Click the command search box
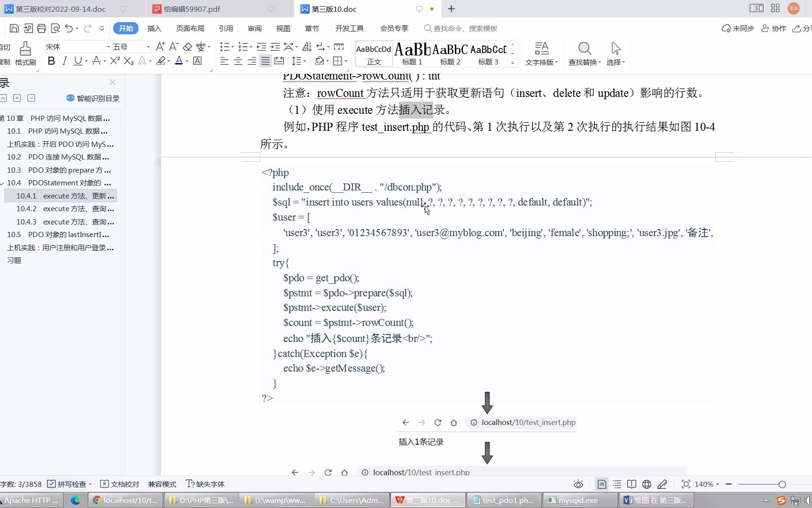 (x=461, y=28)
